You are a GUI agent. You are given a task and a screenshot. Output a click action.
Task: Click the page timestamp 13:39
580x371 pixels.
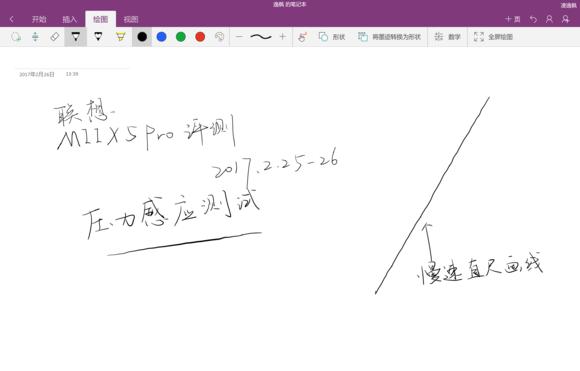pos(72,74)
